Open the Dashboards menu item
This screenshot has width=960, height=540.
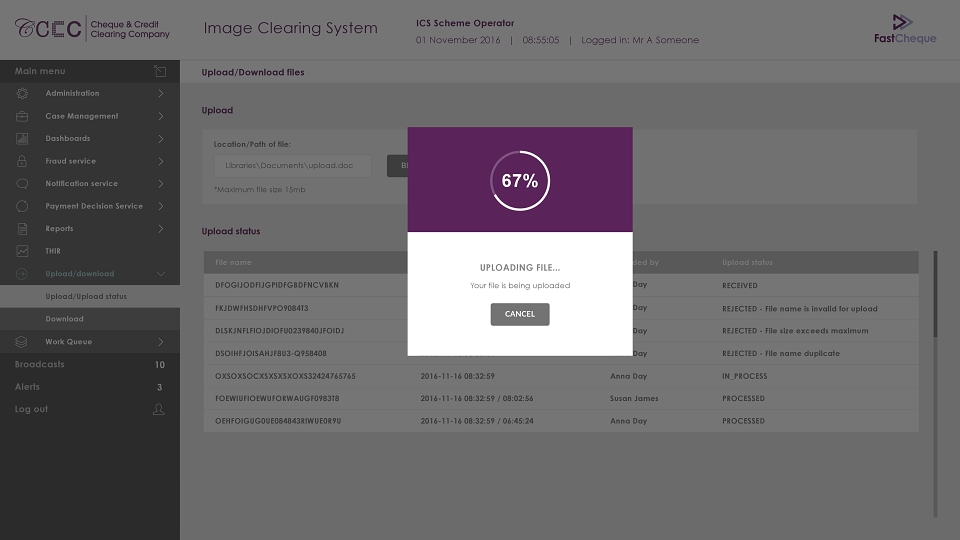pyautogui.click(x=90, y=138)
